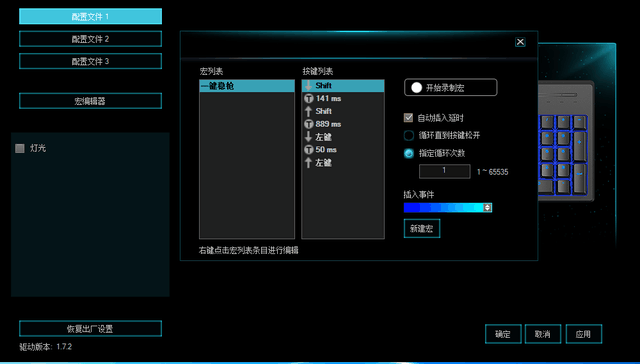Select the 左键 release up-arrow icon
640x364 pixels.
tap(309, 163)
